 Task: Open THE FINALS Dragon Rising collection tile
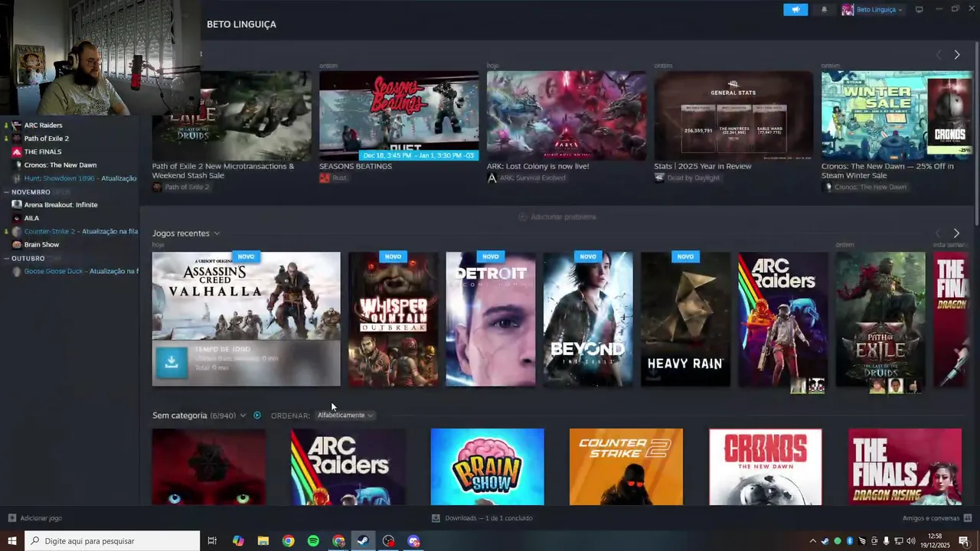905,467
